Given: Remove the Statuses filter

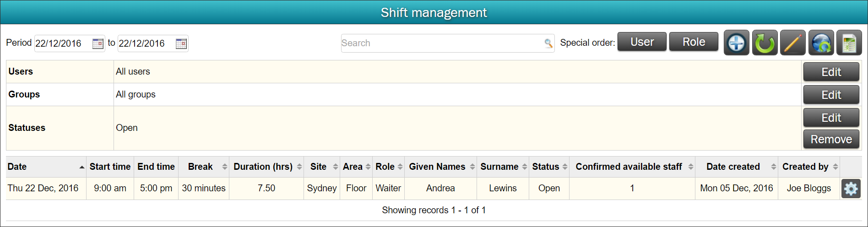Looking at the screenshot, I should [x=831, y=139].
